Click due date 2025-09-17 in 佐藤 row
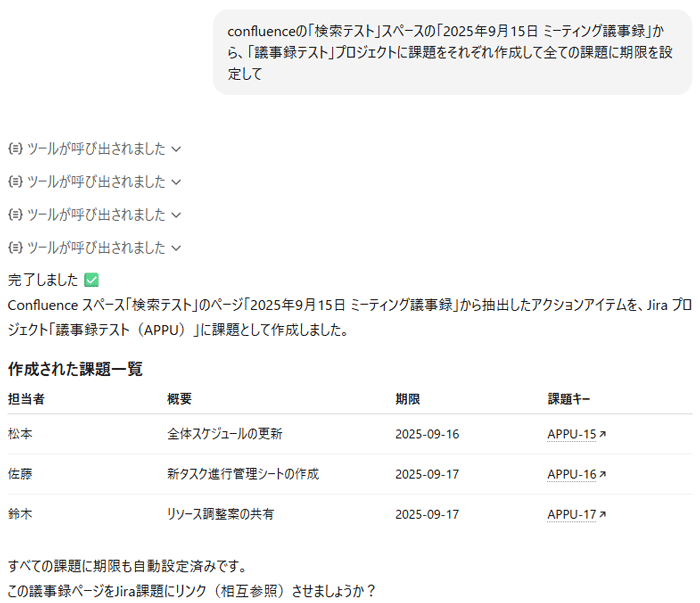 tap(427, 474)
